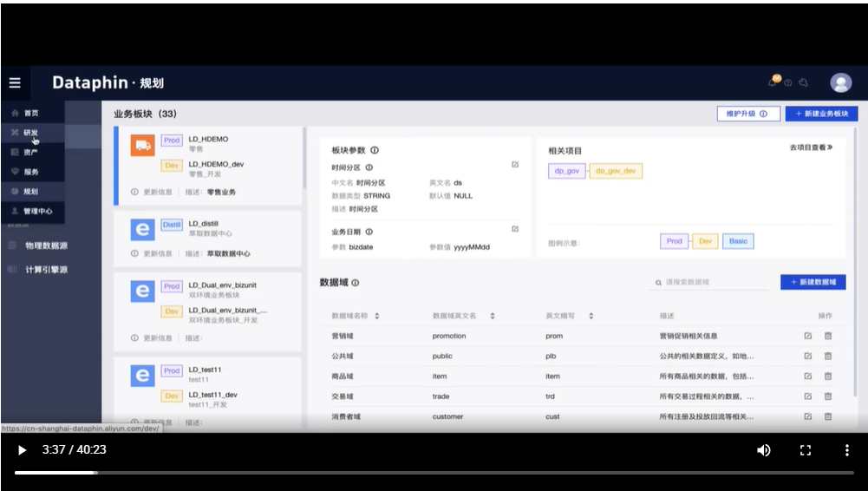Play the video
868x491 pixels.
tap(23, 450)
